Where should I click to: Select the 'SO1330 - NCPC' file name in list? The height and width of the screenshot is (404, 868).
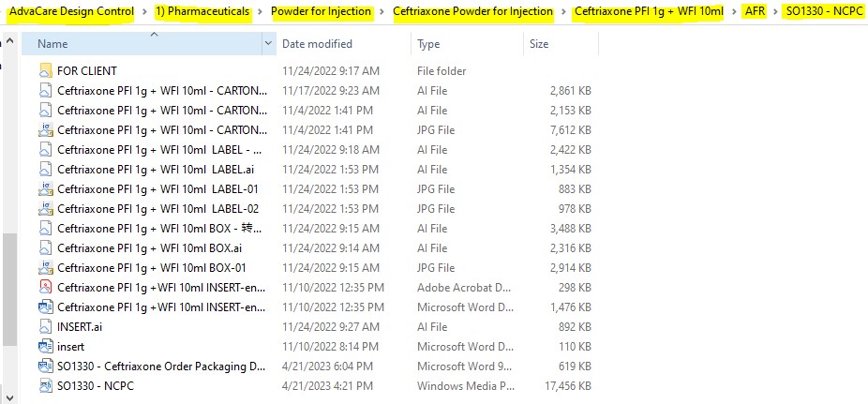(96, 386)
